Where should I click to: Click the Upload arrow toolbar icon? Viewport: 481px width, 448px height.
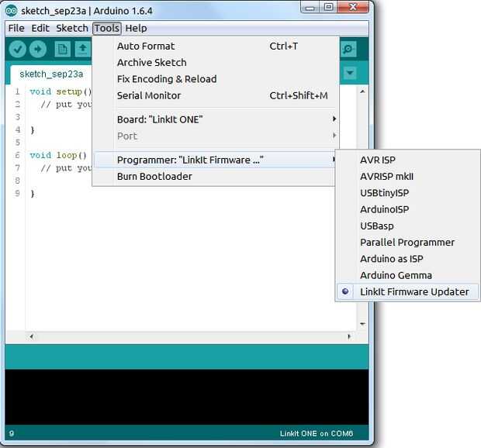(38, 49)
